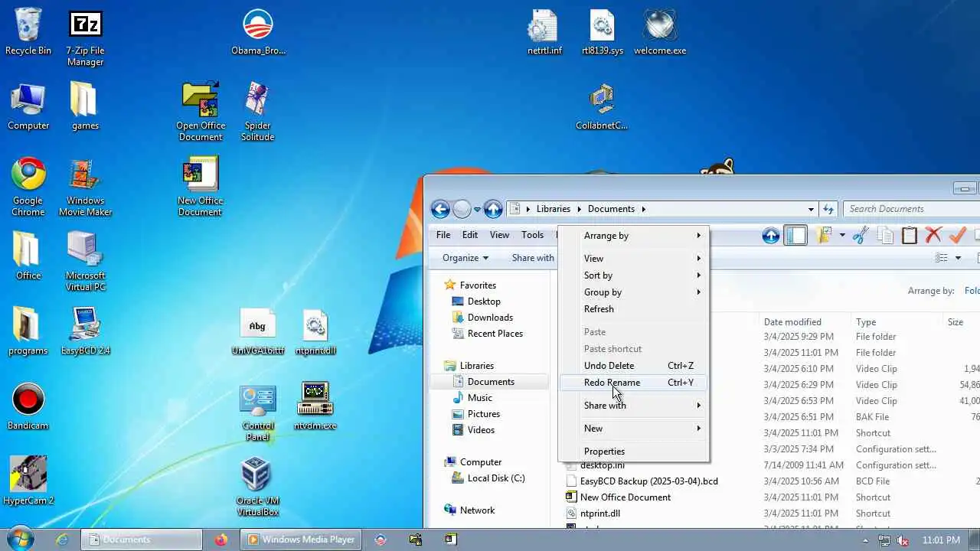Select Music library in navigation pane
The width and height of the screenshot is (980, 551).
[x=479, y=398]
